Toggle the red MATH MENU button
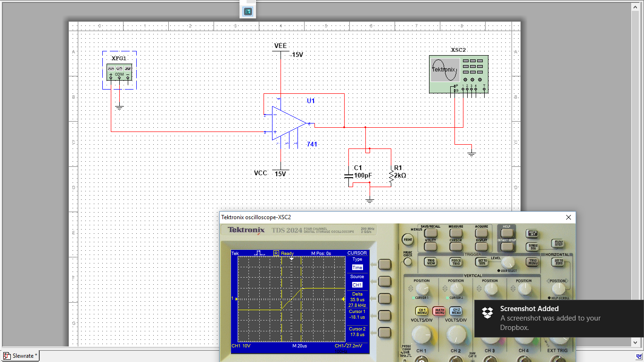 pos(439,311)
